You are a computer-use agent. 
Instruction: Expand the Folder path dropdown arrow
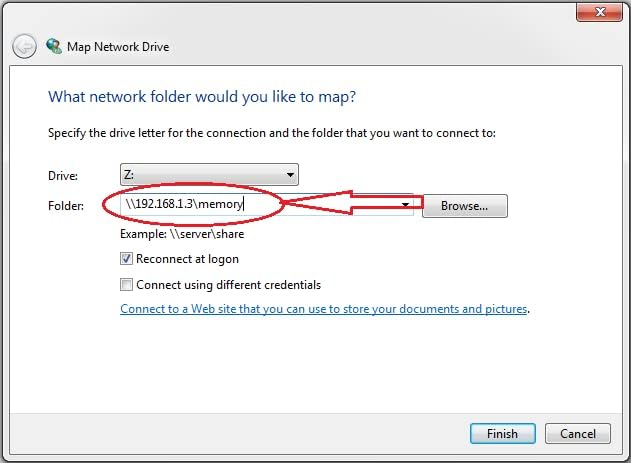(406, 206)
